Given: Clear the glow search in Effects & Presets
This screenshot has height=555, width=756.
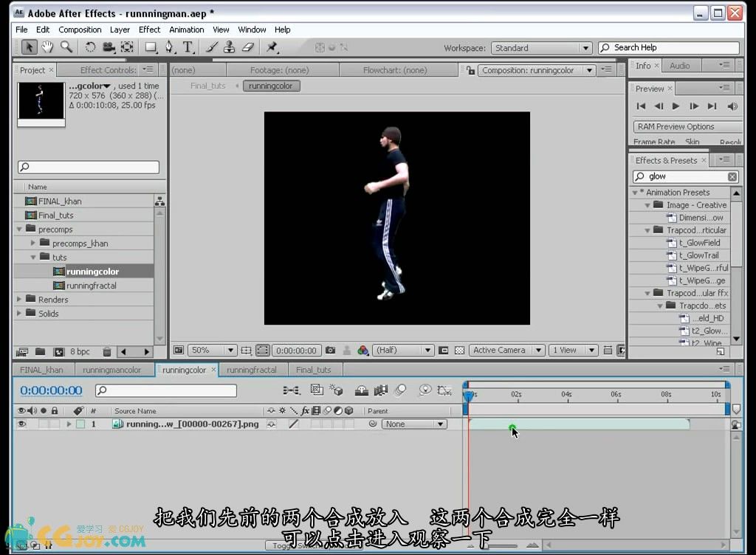Looking at the screenshot, I should 732,176.
